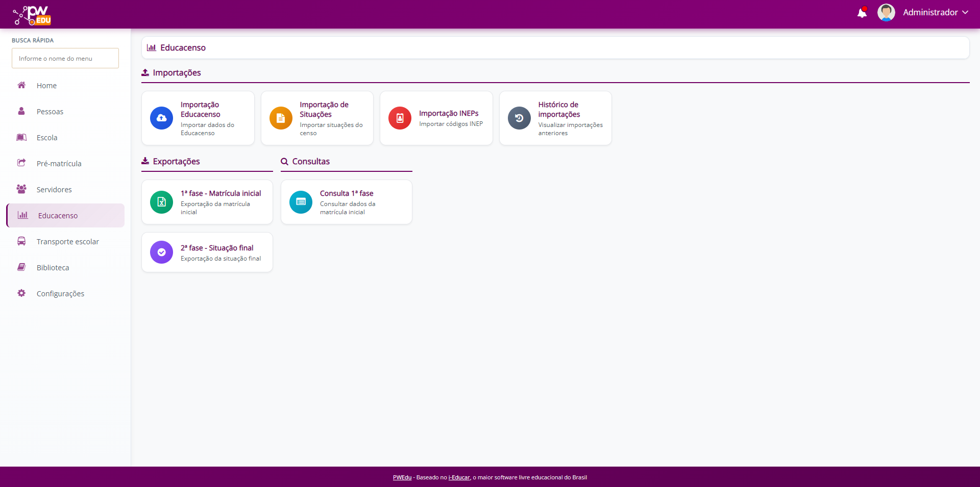Go to Escola menu item

(x=47, y=138)
